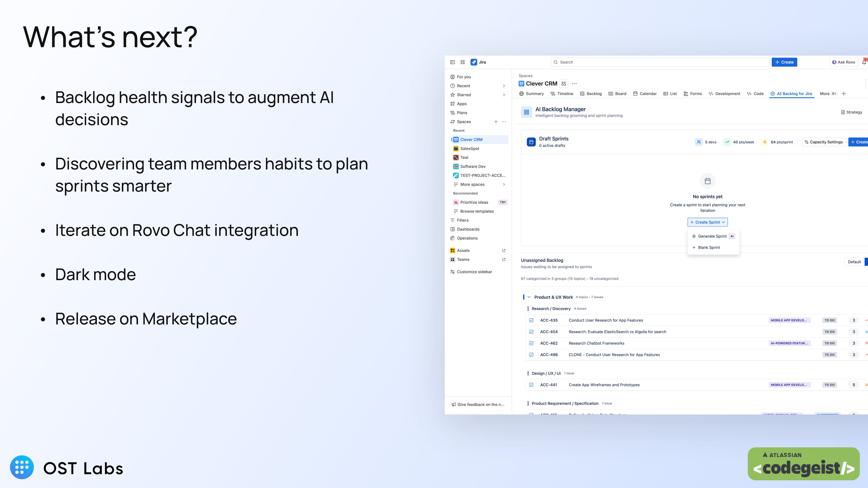The height and width of the screenshot is (488, 868).
Task: Collapse the Product & UX Work group
Action: point(529,297)
